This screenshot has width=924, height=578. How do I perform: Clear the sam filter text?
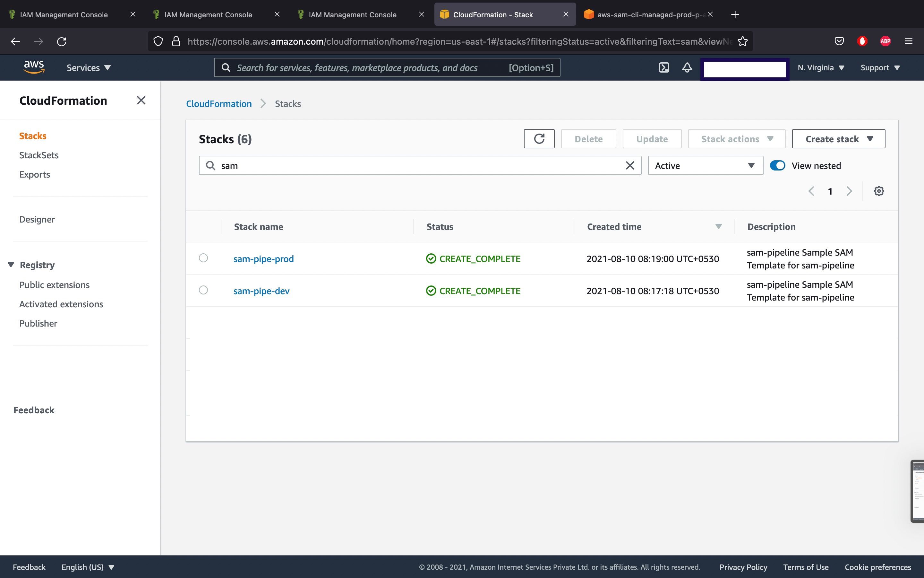point(629,165)
